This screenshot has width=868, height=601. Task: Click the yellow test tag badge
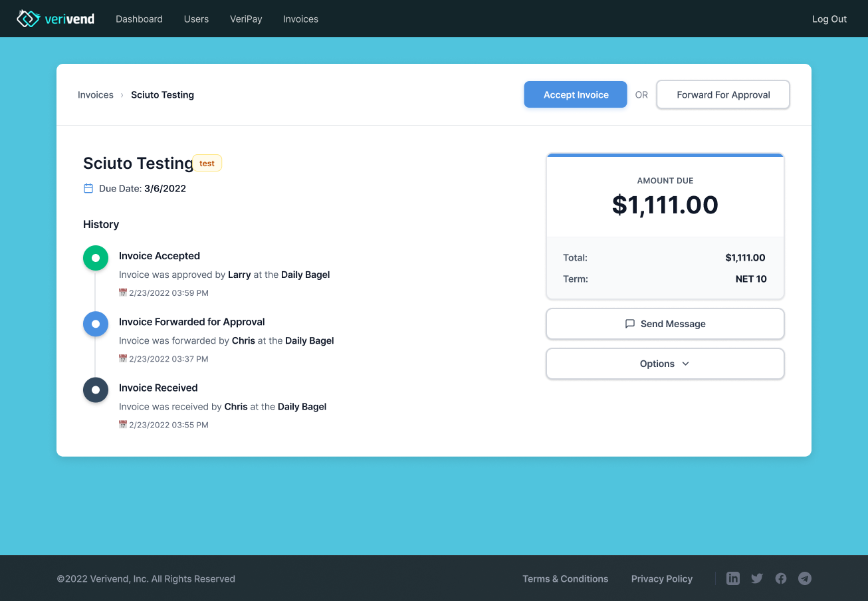tap(207, 163)
